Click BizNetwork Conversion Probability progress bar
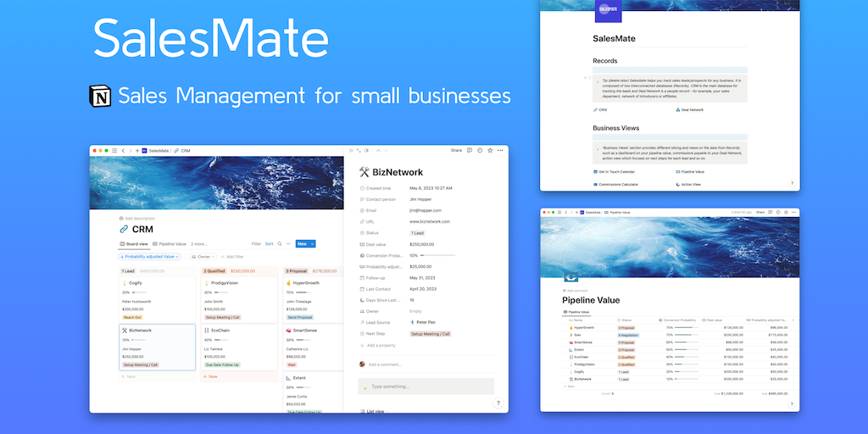Viewport: 868px width, 434px height. pos(438,255)
